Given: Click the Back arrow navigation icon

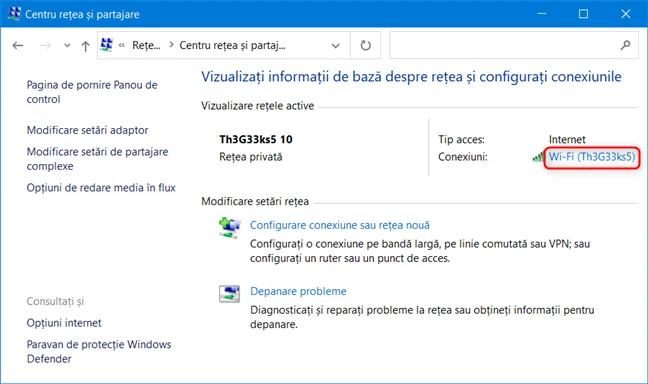Looking at the screenshot, I should (x=18, y=45).
